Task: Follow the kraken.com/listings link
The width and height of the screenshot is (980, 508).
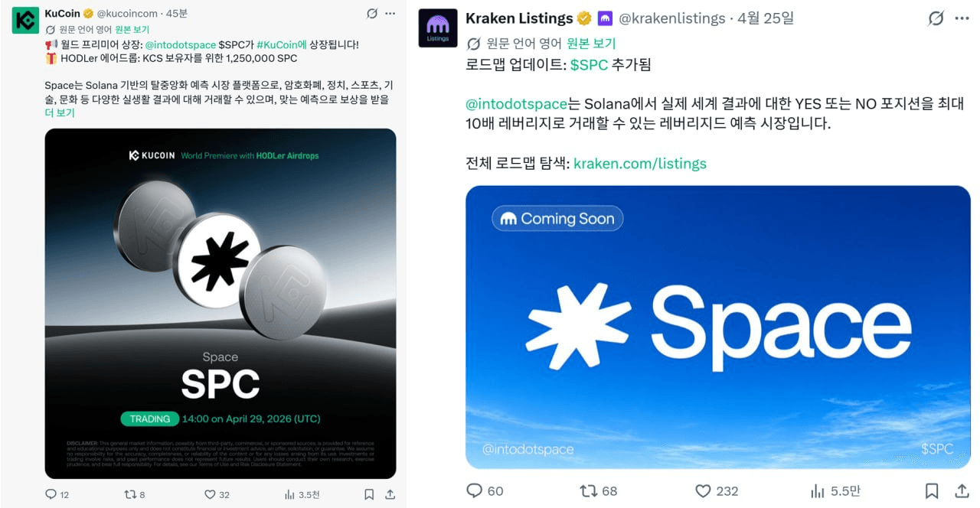Action: [x=640, y=163]
